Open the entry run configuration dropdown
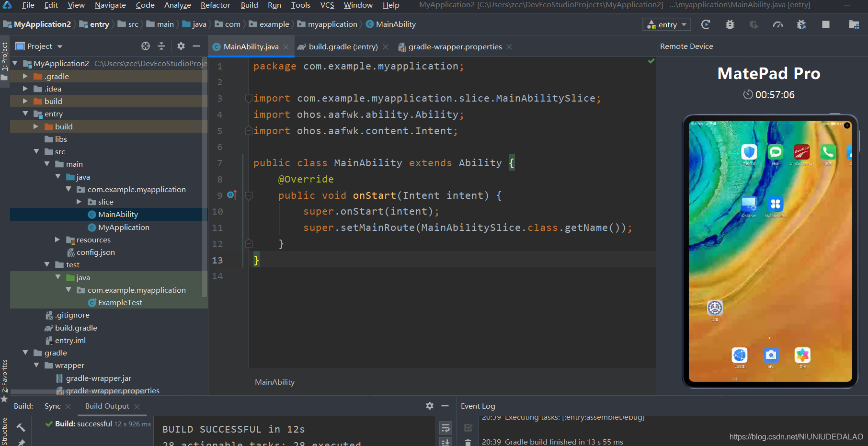 [x=667, y=24]
